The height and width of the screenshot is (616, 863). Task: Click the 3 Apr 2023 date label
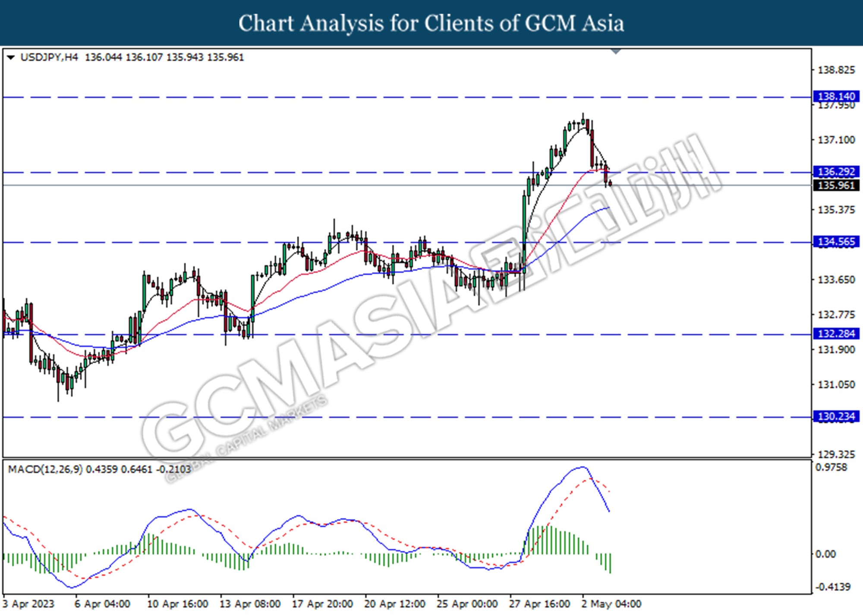pos(29,604)
